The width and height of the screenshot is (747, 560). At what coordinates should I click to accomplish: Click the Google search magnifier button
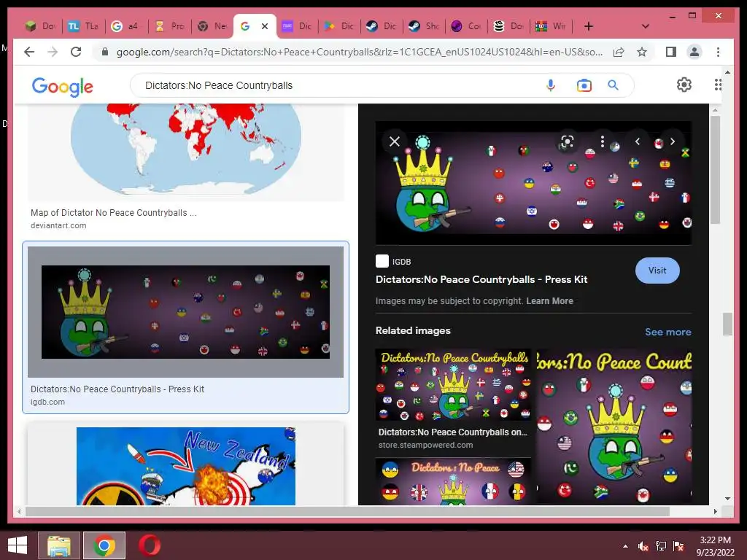613,85
